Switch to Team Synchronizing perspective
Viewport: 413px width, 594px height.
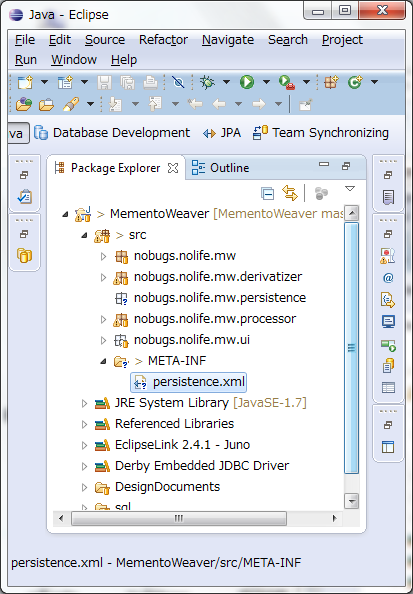point(321,133)
